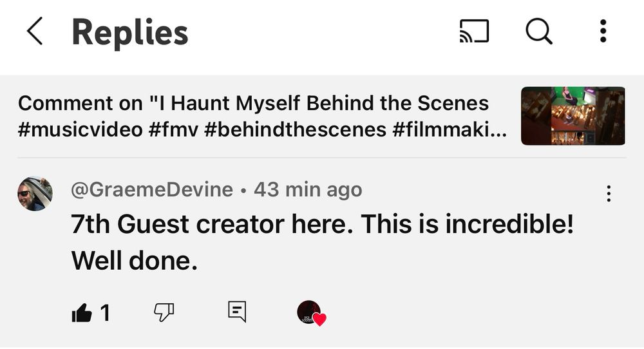Open the video thumbnail preview
Viewport: 644px width, 349px height.
[573, 116]
